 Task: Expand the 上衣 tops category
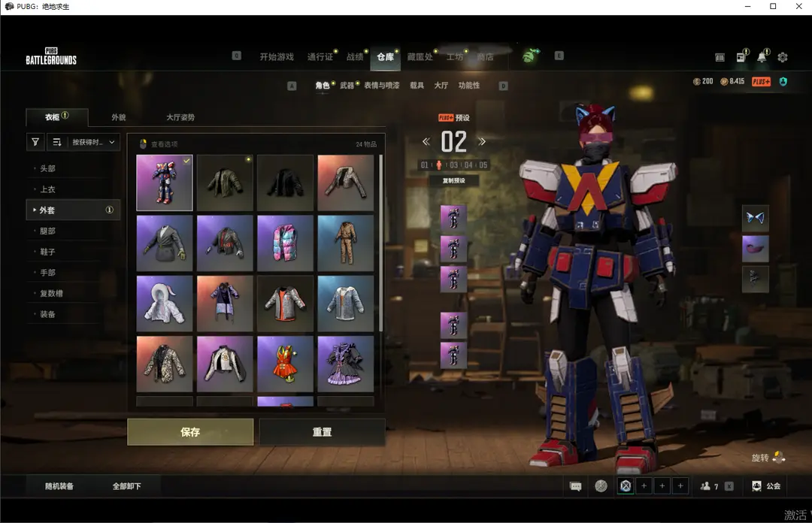click(x=73, y=189)
